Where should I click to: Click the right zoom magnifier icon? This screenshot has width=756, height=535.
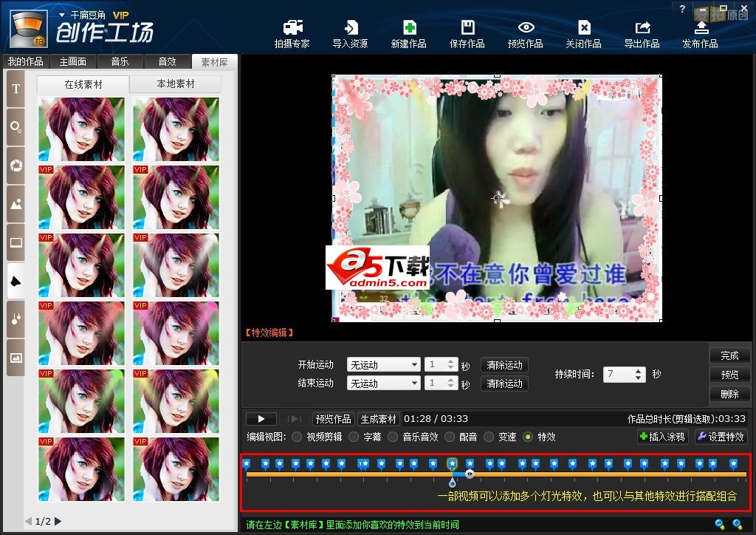point(738,524)
